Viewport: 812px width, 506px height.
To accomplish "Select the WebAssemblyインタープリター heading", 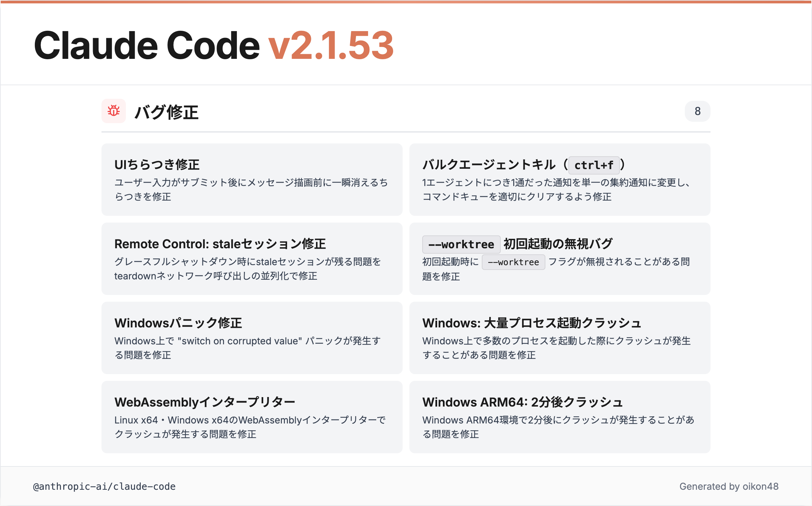I will click(205, 402).
